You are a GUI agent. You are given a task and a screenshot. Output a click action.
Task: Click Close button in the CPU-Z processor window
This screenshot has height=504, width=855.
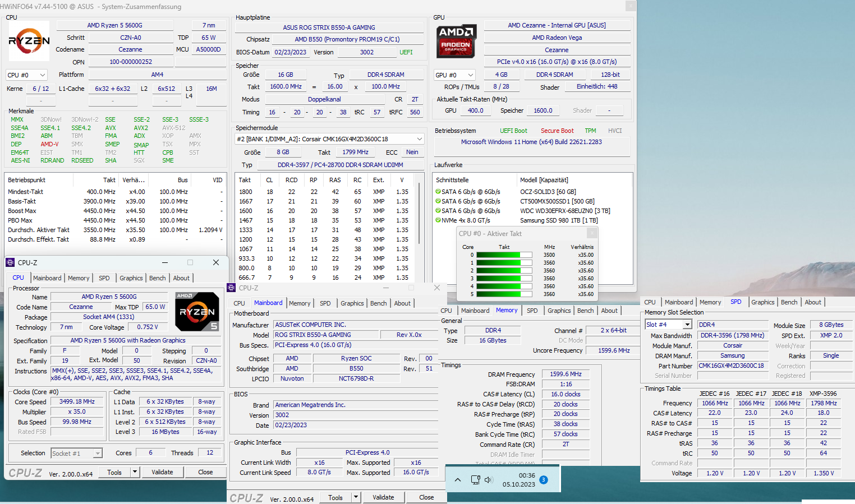205,472
